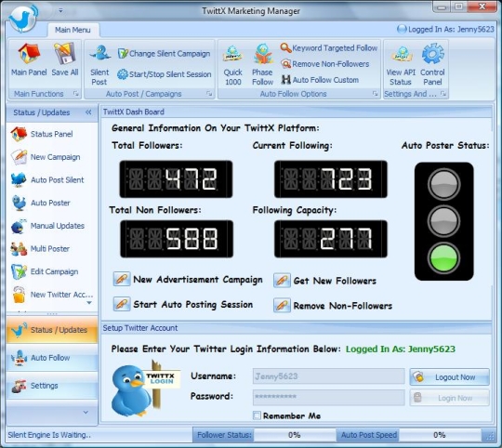Click the Total Followers counter display
This screenshot has height=448, width=502.
pos(176,179)
